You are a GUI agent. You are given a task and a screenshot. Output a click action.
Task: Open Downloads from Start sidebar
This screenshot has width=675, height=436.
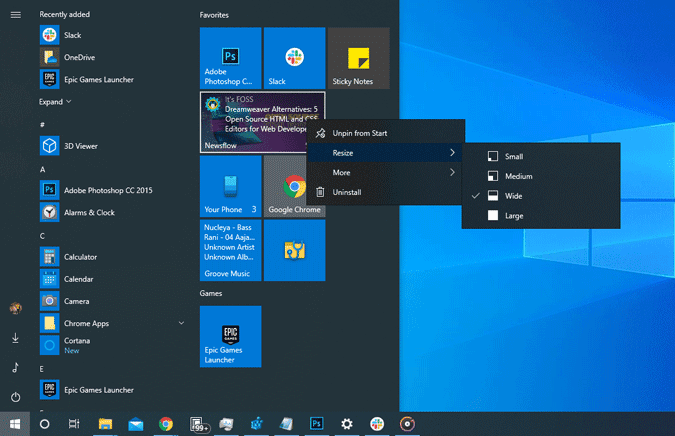[x=15, y=338]
